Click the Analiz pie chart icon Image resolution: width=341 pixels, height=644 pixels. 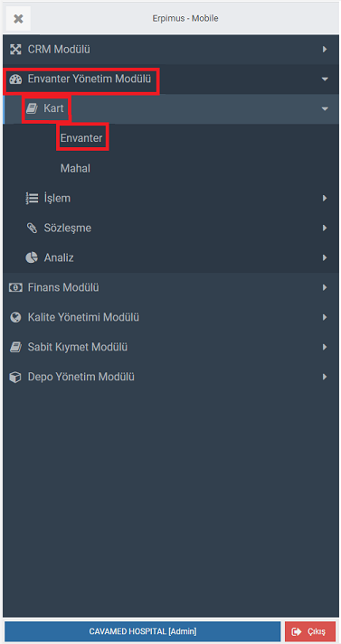tap(32, 258)
